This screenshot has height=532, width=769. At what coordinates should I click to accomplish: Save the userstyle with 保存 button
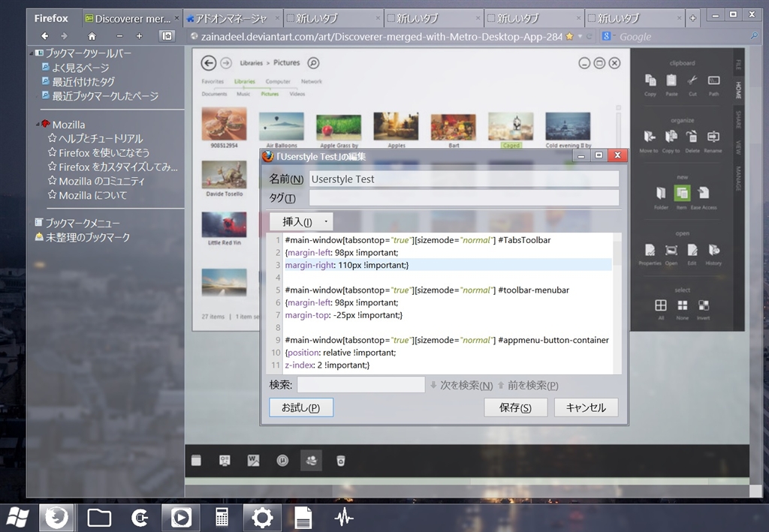515,407
